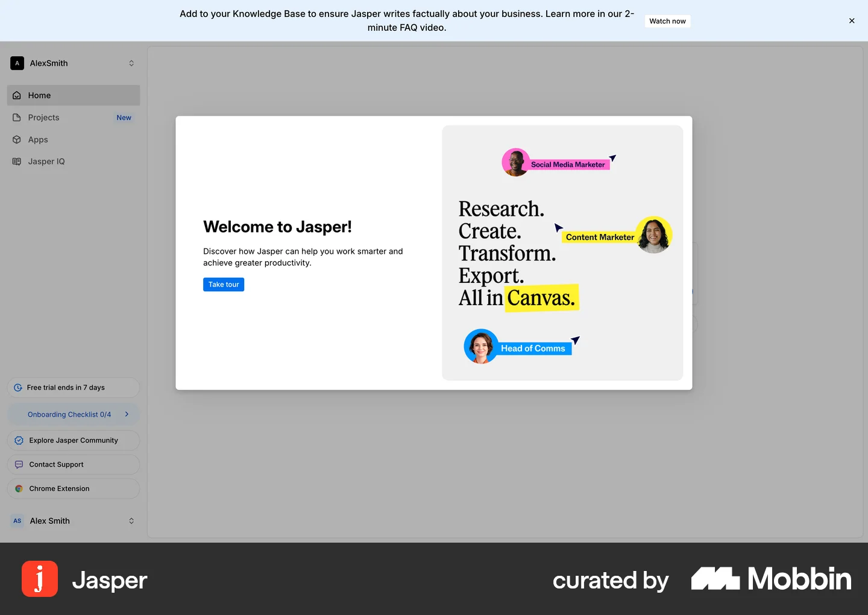
Task: Click the 'Social Media Marketer' pink label
Action: pos(568,165)
